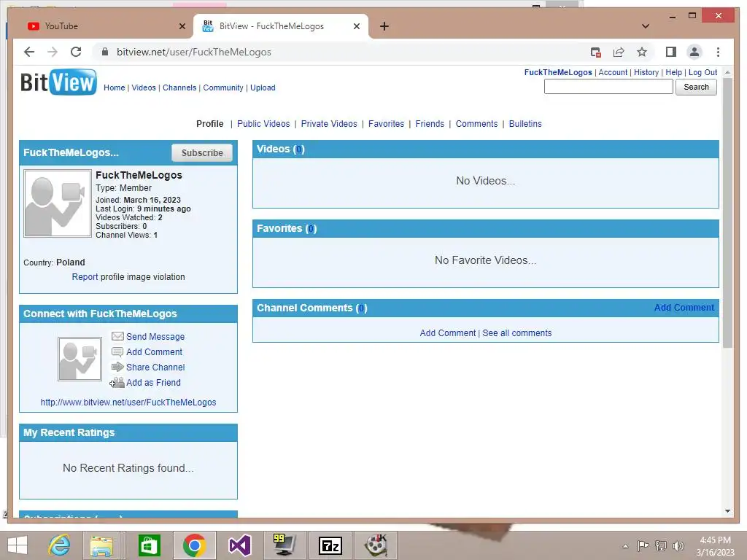Click the padlock site info icon
Viewport: 747px width, 560px height.
(x=105, y=52)
